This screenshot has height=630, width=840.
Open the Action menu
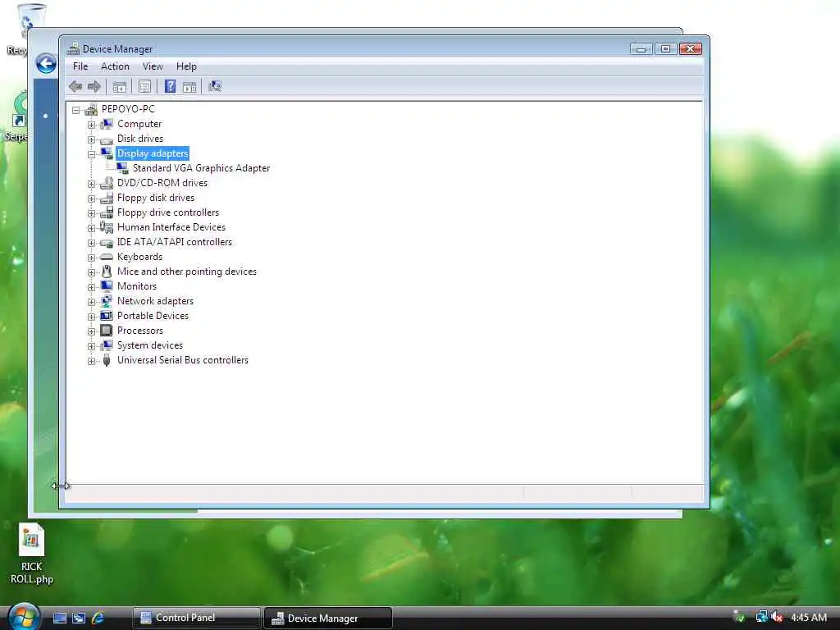[x=115, y=66]
